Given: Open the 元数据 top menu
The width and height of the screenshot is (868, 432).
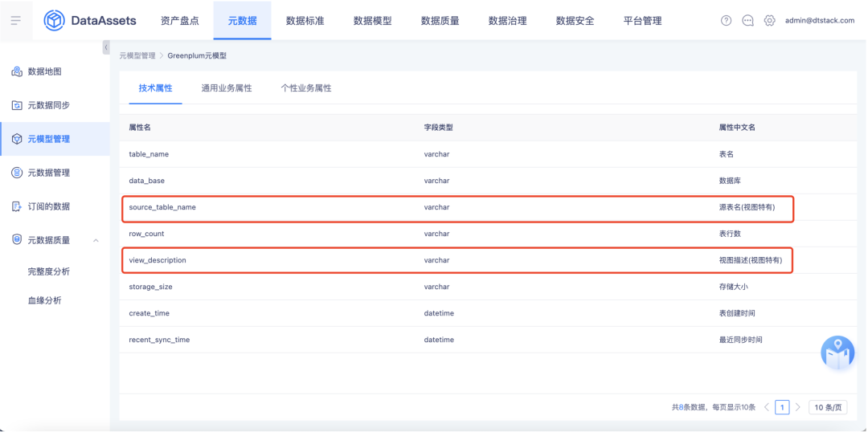Looking at the screenshot, I should tap(243, 21).
